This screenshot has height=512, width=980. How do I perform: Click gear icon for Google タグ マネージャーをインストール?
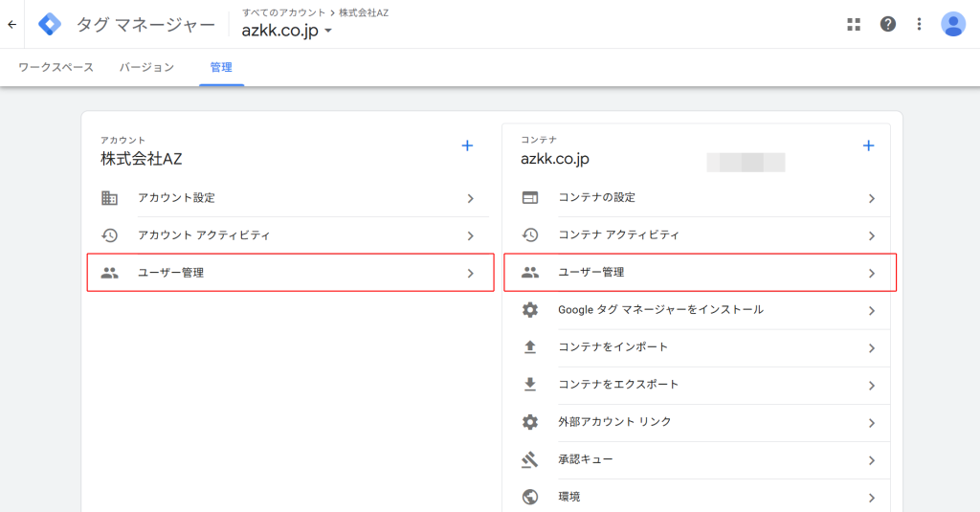(x=530, y=310)
